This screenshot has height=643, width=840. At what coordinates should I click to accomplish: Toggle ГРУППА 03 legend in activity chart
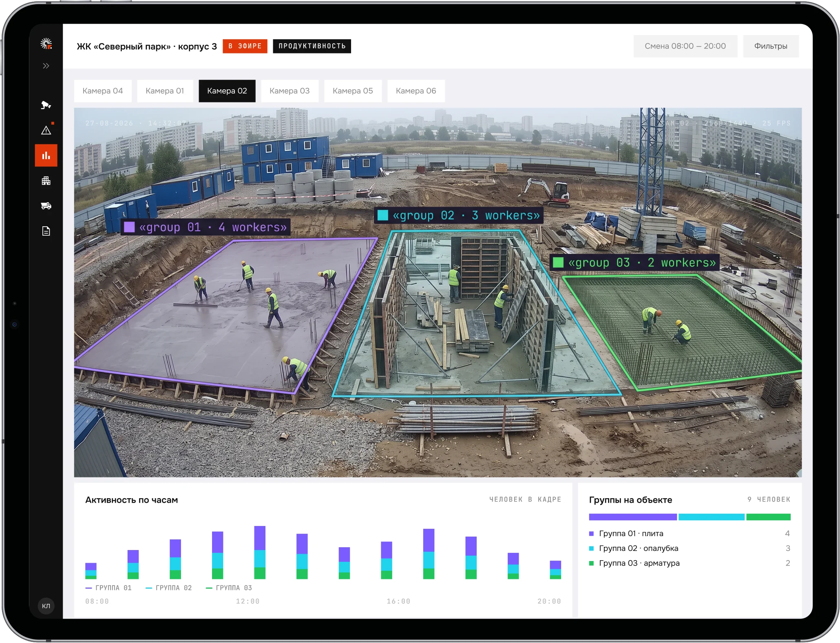coord(229,588)
